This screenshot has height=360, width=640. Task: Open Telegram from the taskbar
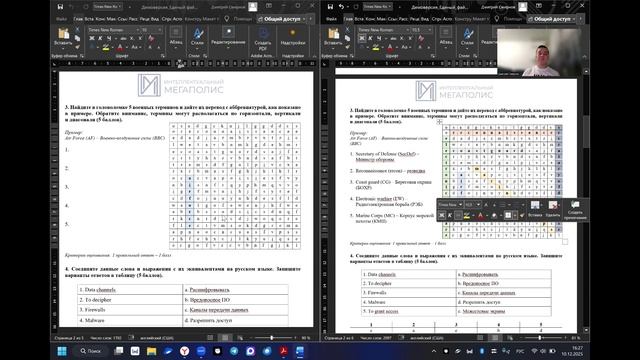tap(234, 351)
